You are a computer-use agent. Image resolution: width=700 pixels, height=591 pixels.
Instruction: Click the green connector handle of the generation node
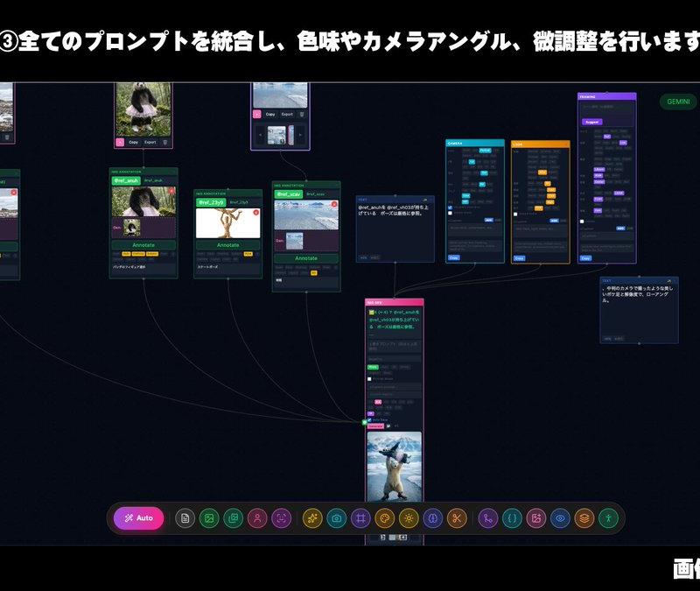365,422
